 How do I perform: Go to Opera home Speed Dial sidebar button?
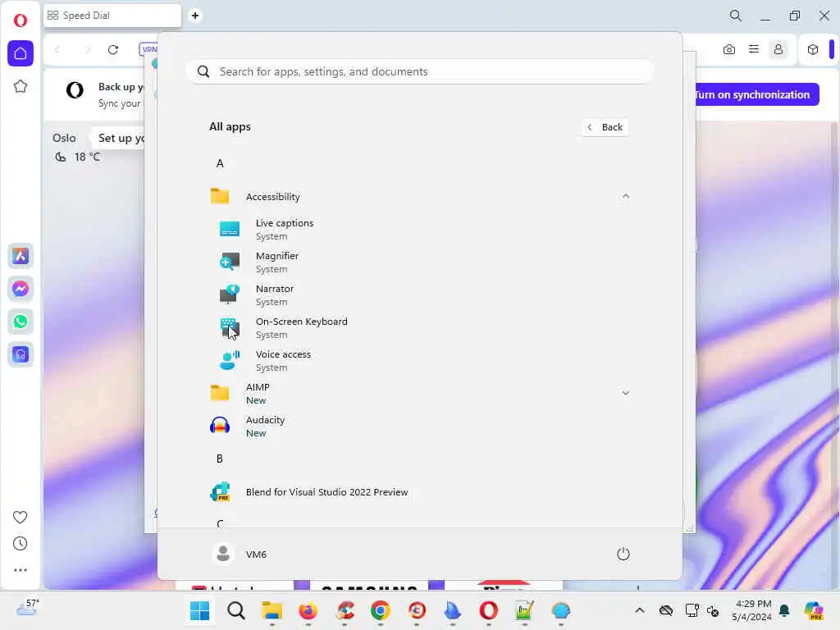(x=21, y=53)
